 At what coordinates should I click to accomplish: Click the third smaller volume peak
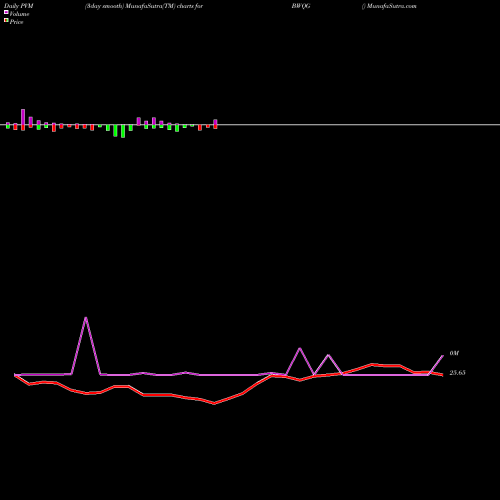tap(328, 355)
